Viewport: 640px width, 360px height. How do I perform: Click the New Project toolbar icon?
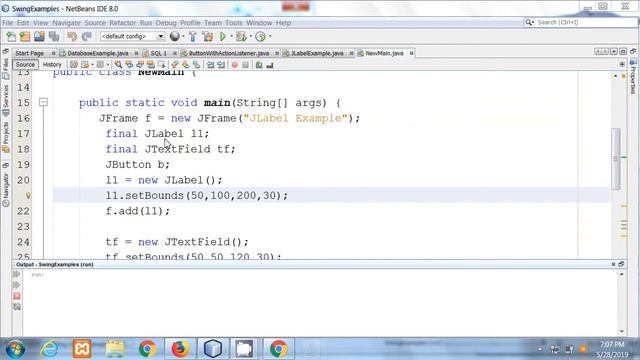(x=25, y=37)
